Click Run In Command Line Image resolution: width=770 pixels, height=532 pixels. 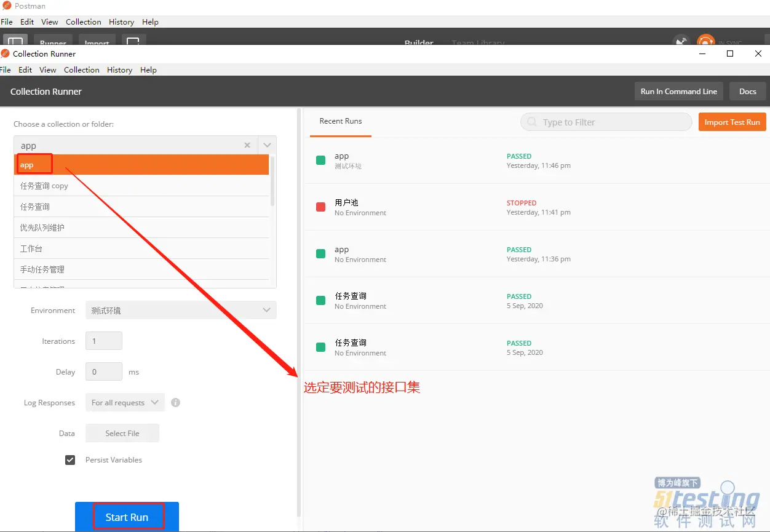point(679,91)
